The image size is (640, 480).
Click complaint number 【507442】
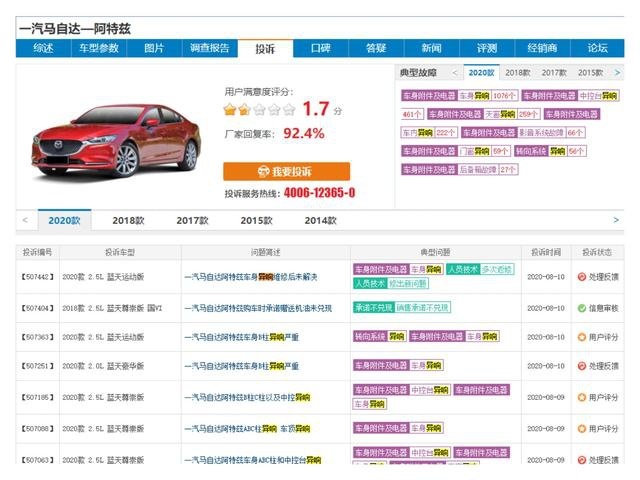[x=37, y=277]
